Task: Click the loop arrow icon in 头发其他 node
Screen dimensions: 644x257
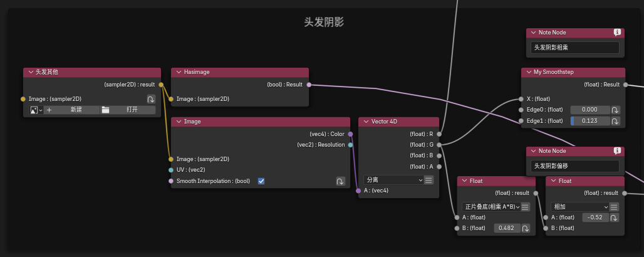Action: point(151,99)
